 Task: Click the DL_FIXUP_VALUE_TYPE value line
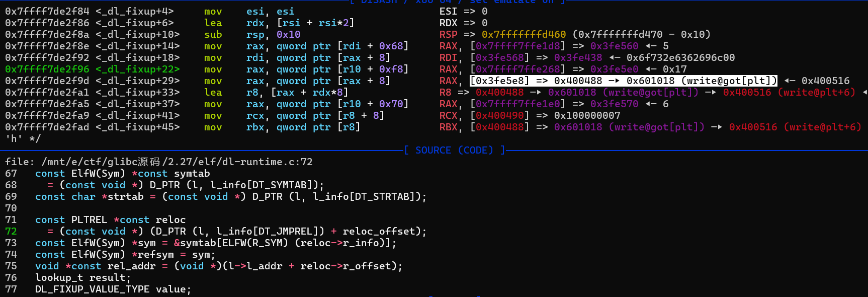[x=113, y=289]
